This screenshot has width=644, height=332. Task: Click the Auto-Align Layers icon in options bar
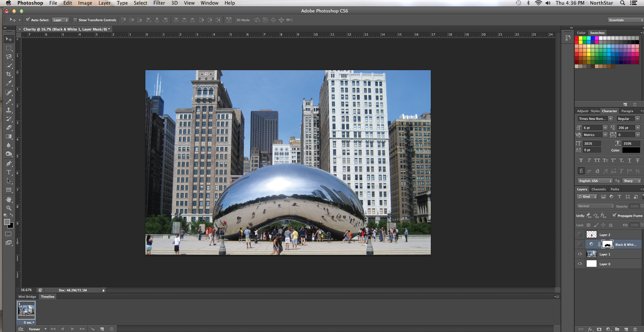click(229, 20)
